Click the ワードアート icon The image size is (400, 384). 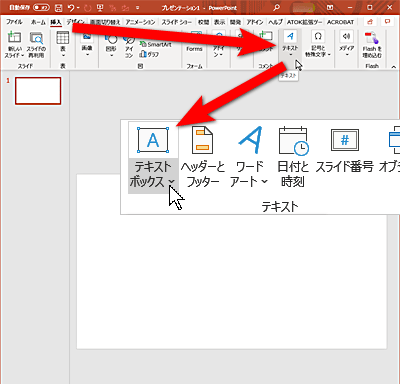pos(250,140)
